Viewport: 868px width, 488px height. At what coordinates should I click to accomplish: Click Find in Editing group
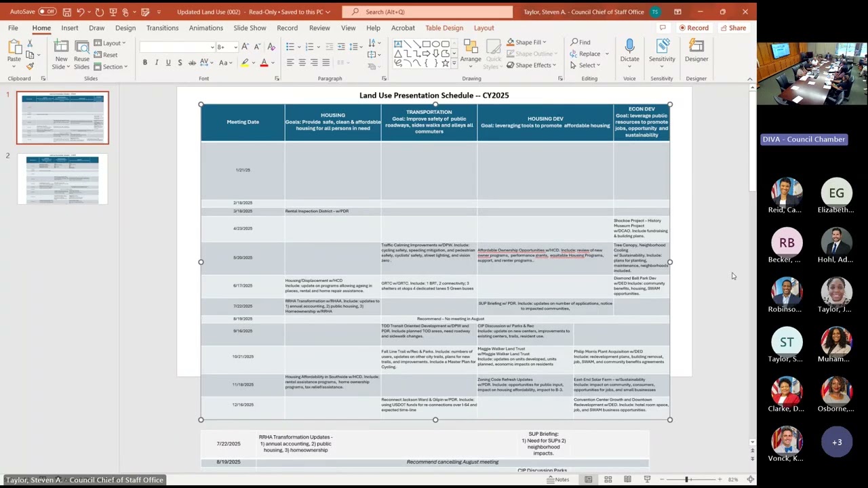pos(580,42)
